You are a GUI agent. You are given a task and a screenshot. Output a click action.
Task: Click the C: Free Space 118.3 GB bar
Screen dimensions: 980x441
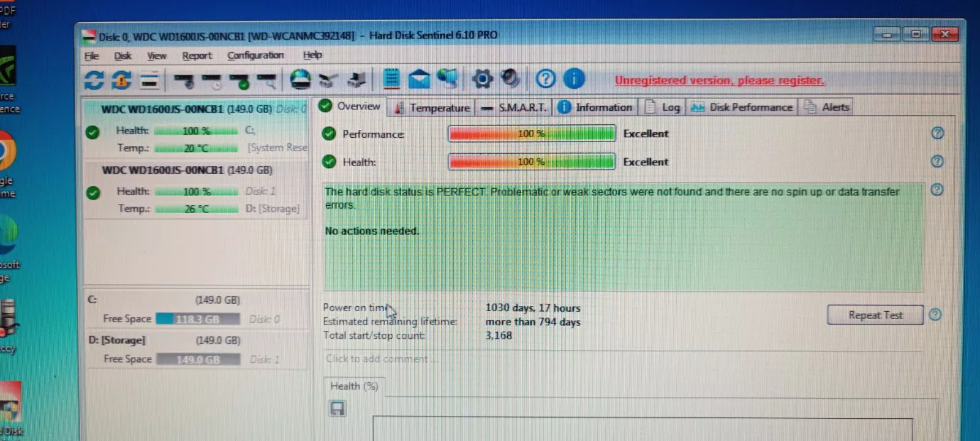pyautogui.click(x=198, y=319)
